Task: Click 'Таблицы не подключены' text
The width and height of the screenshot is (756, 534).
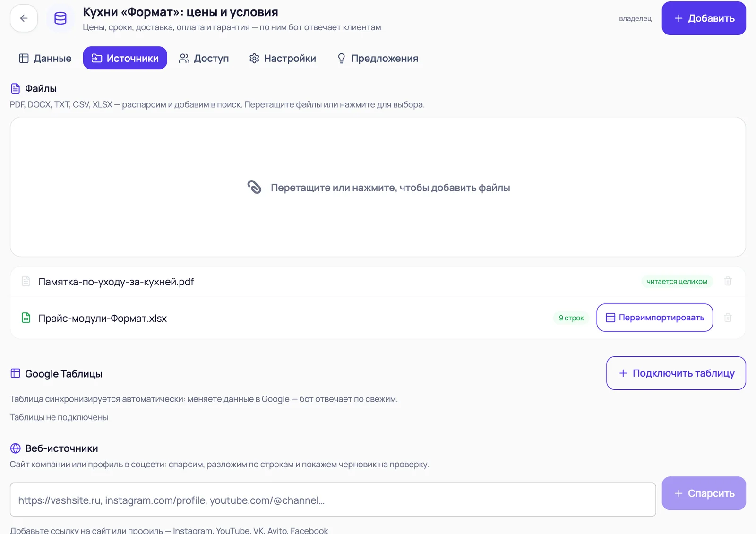Action: 59,417
